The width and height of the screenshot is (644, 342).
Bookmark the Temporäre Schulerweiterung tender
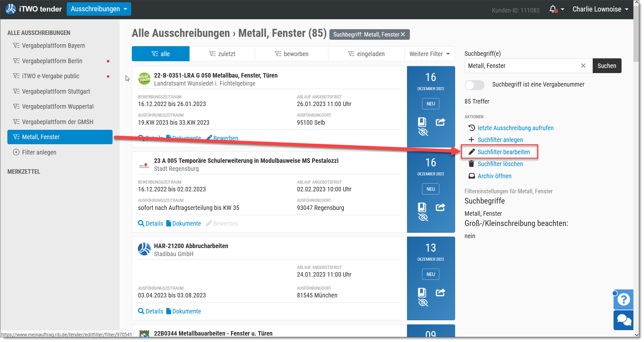(422, 207)
